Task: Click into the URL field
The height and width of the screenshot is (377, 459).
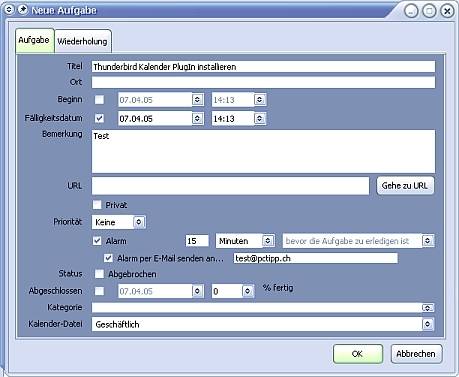Action: 230,186
